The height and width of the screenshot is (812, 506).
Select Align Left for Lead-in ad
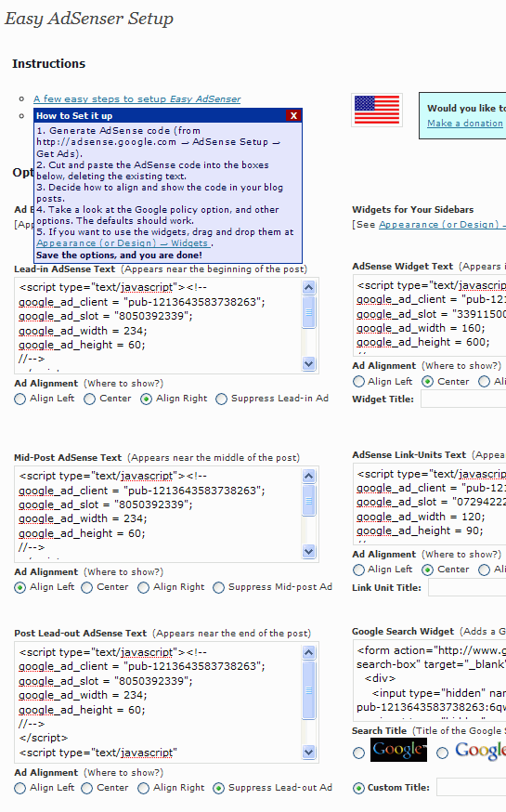[19, 399]
